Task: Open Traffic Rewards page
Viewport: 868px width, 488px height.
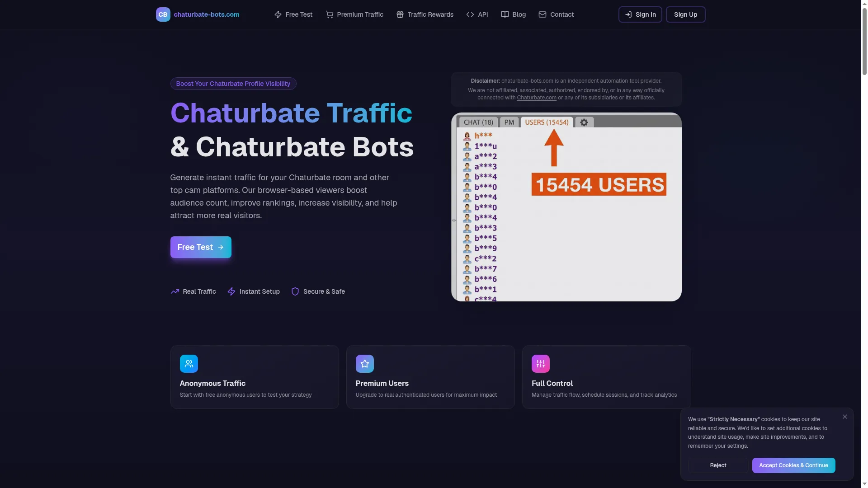Action: coord(425,14)
